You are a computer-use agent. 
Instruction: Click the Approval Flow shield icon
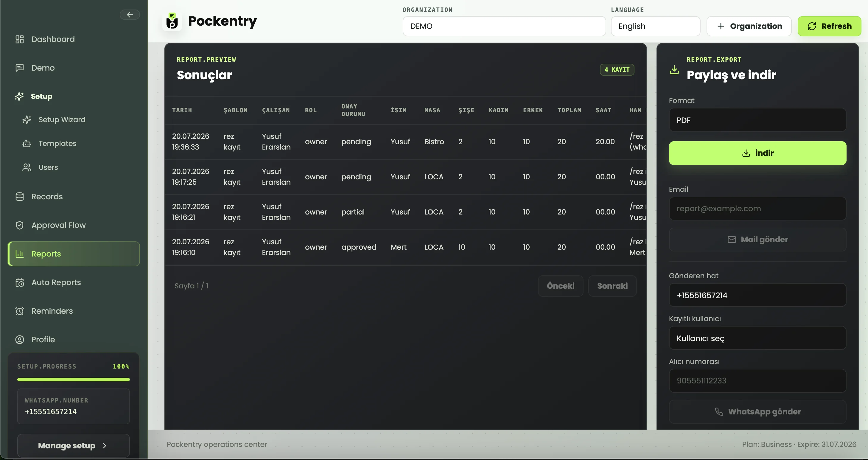point(20,225)
